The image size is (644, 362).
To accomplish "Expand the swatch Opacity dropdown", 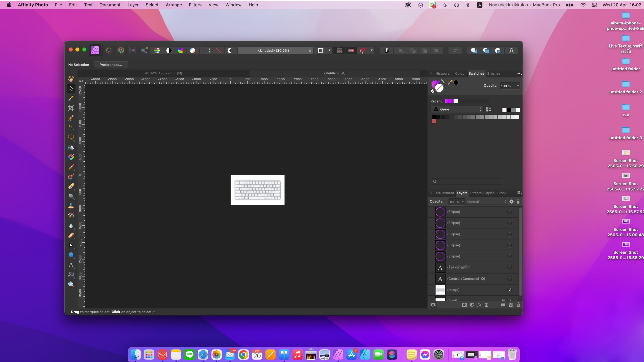I will point(518,86).
